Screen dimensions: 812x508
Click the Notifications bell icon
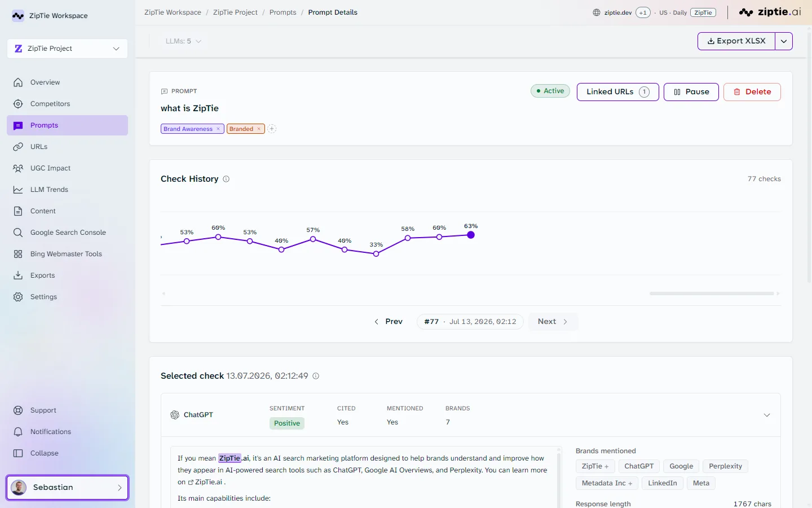click(18, 432)
